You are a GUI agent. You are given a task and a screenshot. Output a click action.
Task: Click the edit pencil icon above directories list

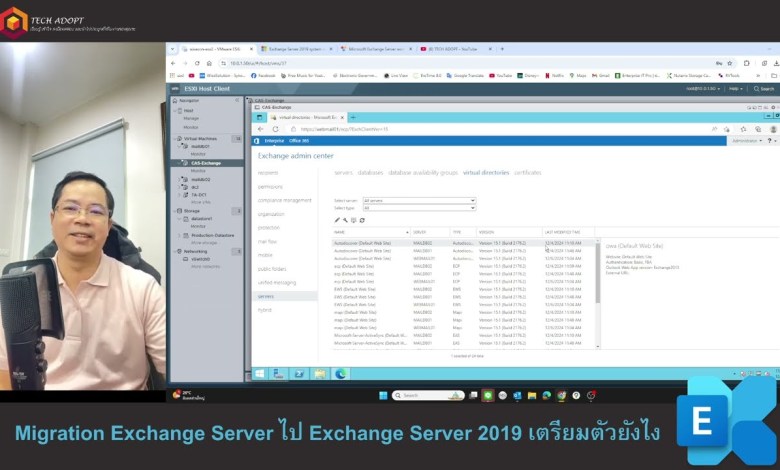tap(337, 220)
